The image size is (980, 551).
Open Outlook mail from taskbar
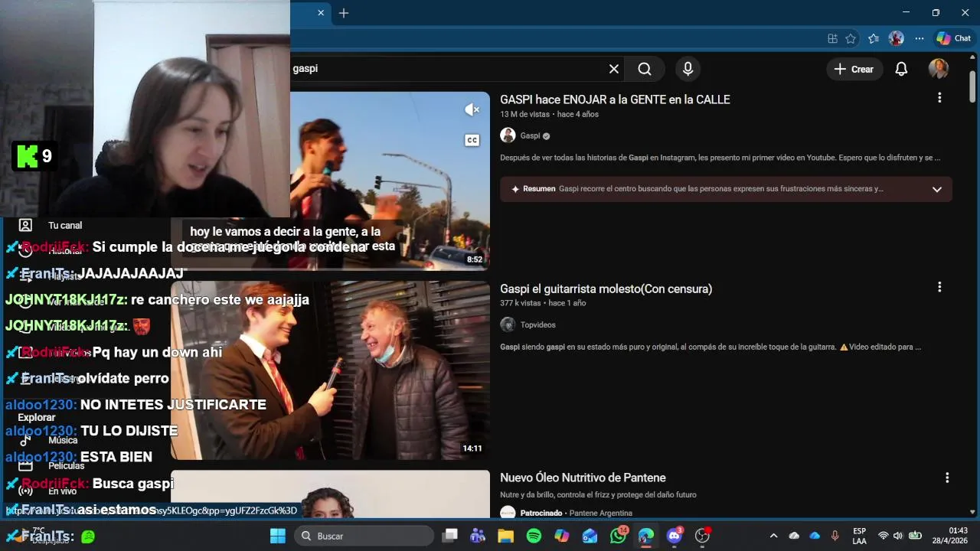590,536
